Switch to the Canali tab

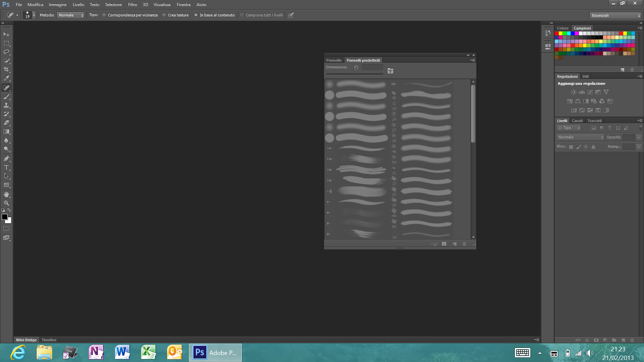click(577, 121)
